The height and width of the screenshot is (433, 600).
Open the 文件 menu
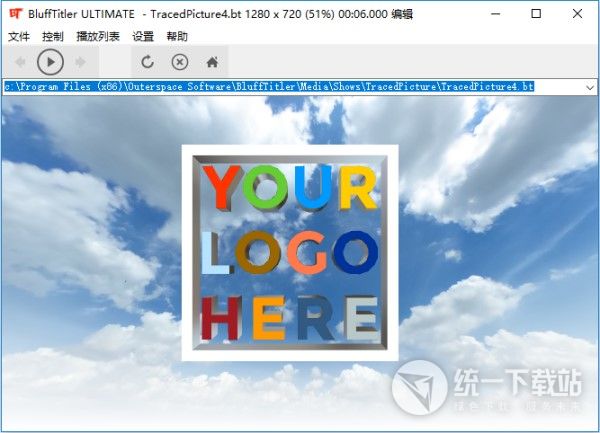tap(19, 36)
